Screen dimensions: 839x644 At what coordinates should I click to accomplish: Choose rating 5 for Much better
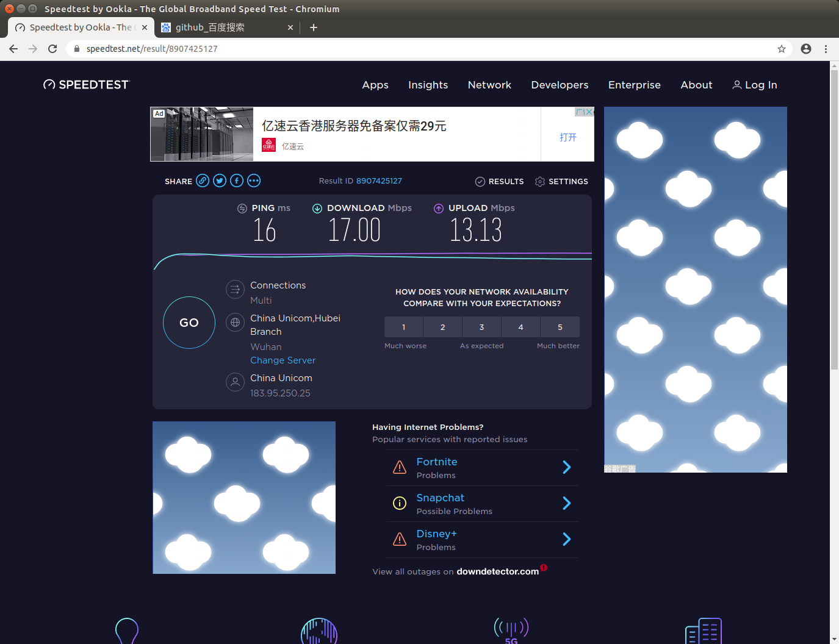point(560,327)
